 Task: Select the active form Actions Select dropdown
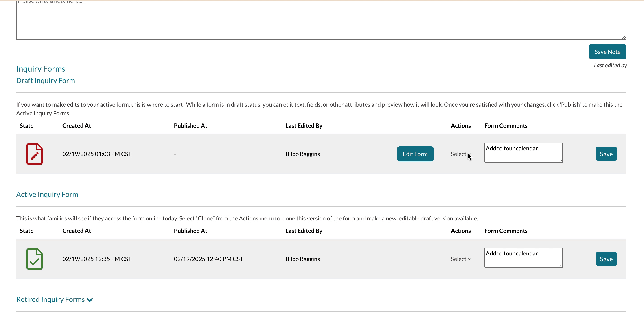(461, 259)
